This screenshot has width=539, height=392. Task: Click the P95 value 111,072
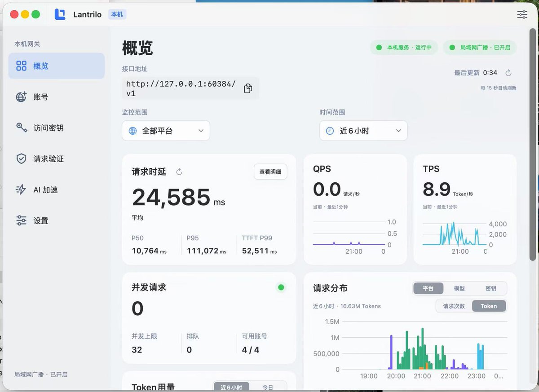207,251
